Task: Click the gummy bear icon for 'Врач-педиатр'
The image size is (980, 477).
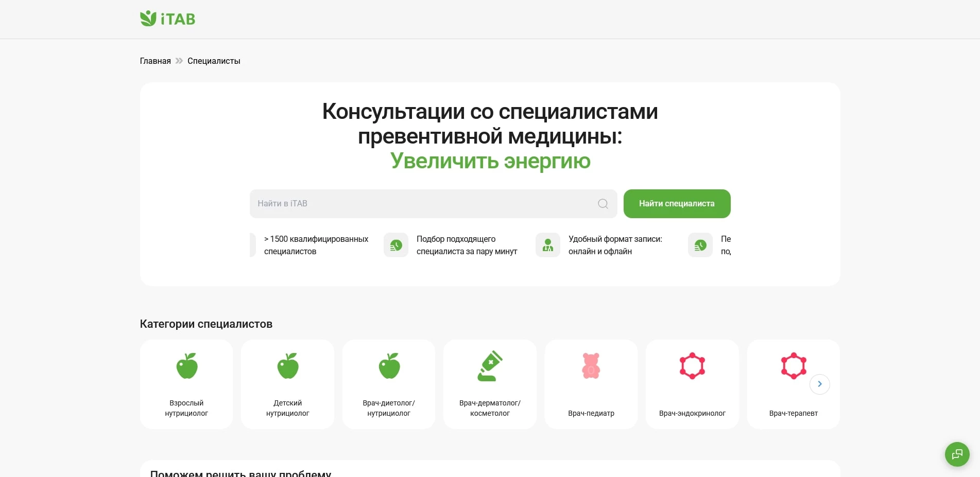Action: [591, 366]
